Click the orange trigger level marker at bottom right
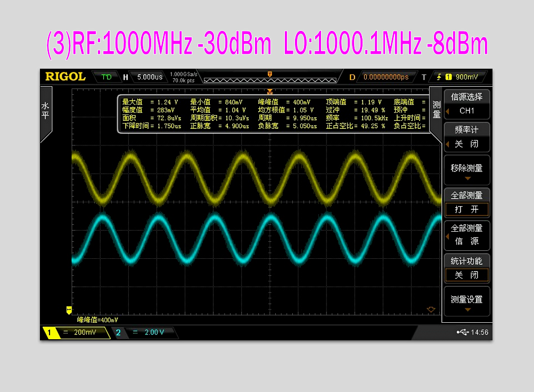This screenshot has height=392, width=534. point(431,309)
